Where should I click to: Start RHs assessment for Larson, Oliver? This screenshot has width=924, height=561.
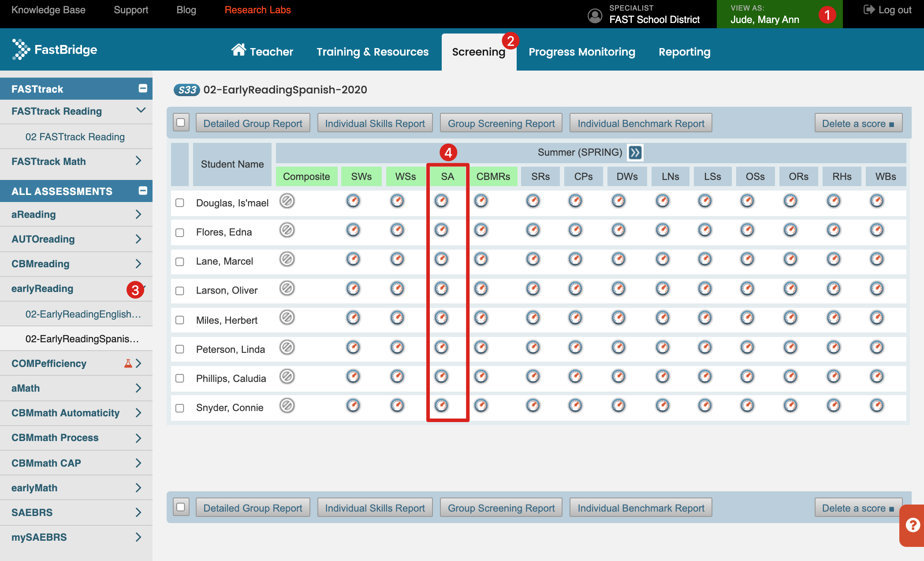point(834,289)
